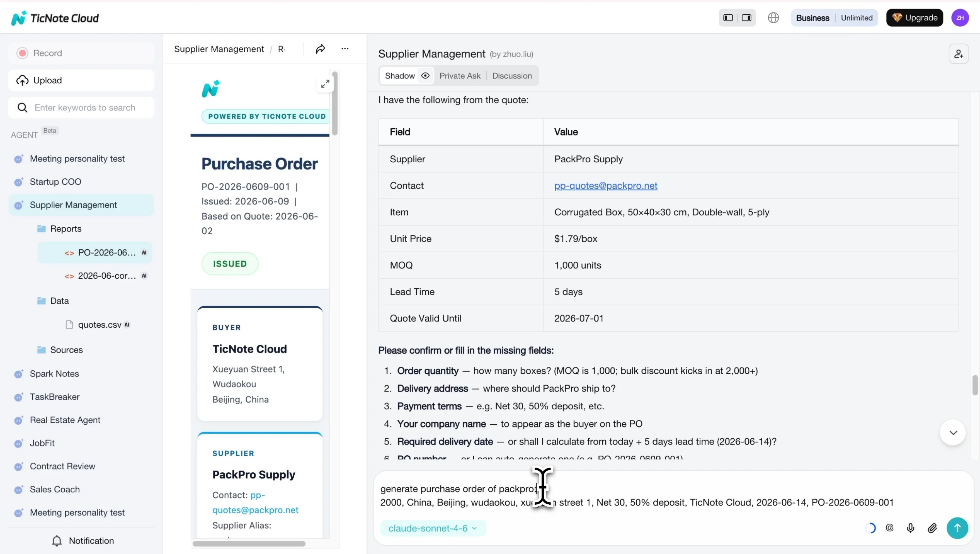Toggle the Shadow eye visibility icon

pos(425,76)
